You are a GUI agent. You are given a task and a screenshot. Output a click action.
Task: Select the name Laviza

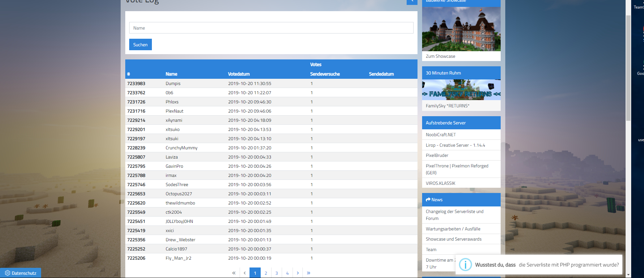click(x=172, y=157)
